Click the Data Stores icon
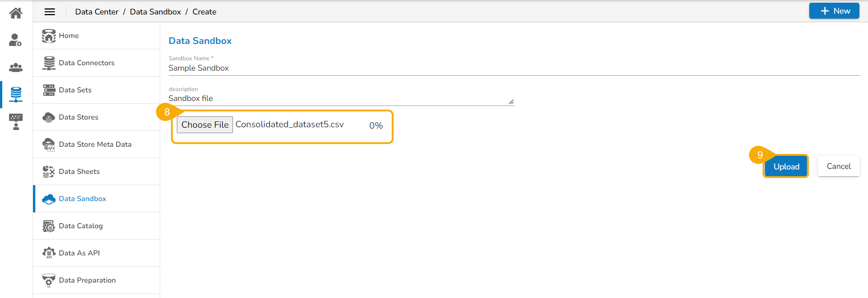The height and width of the screenshot is (298, 868). [x=49, y=117]
